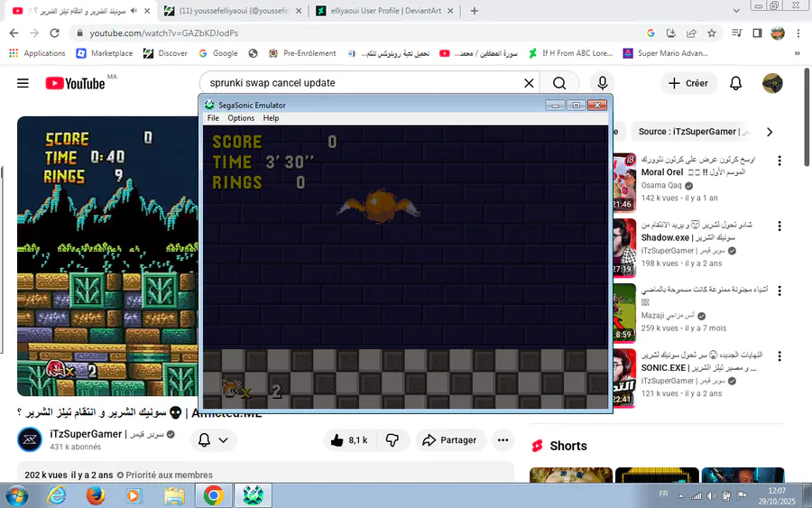812x508 pixels.
Task: Go back with the browser back arrow
Action: 14,33
